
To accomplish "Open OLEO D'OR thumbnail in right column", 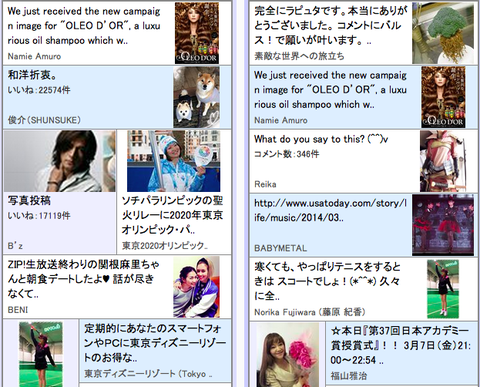I will tap(443, 97).
